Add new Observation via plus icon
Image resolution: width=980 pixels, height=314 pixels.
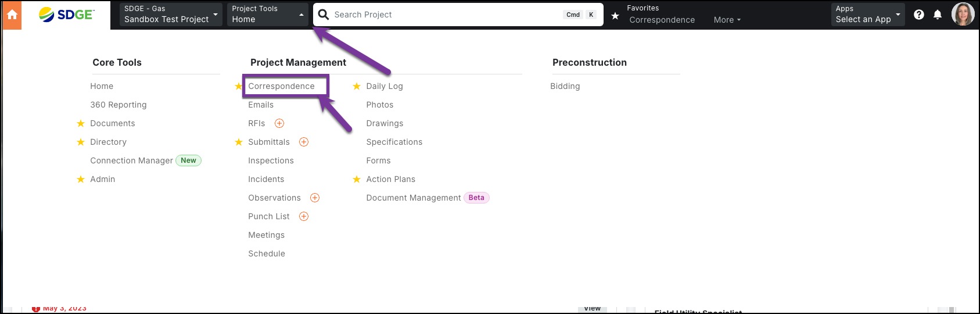coord(315,198)
